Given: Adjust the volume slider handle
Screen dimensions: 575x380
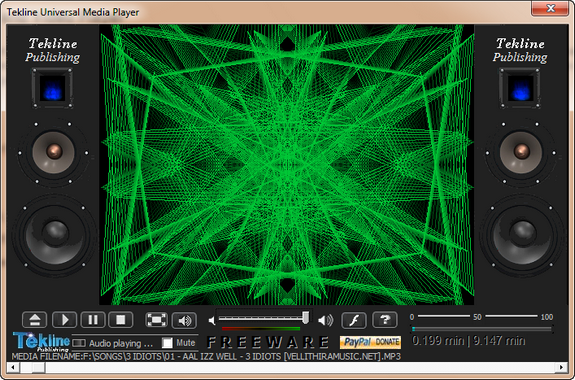Looking at the screenshot, I should click(x=305, y=317).
